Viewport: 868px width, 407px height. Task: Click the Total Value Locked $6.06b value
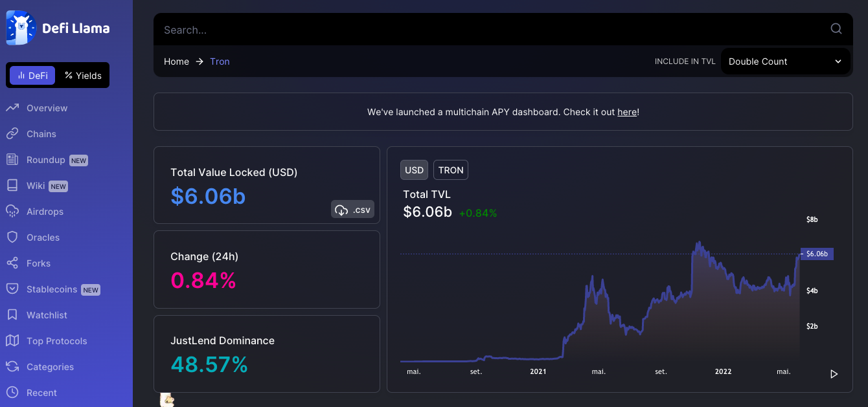click(208, 196)
